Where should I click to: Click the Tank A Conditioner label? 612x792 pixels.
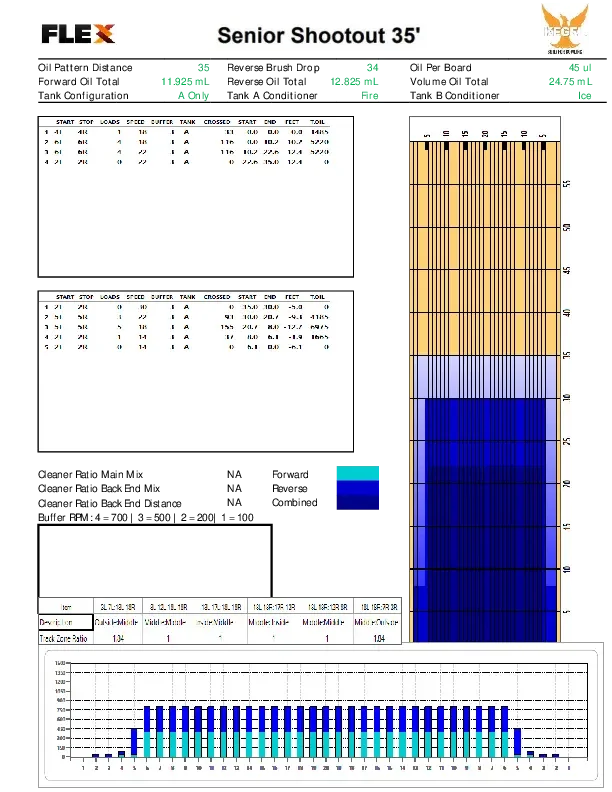(272, 96)
